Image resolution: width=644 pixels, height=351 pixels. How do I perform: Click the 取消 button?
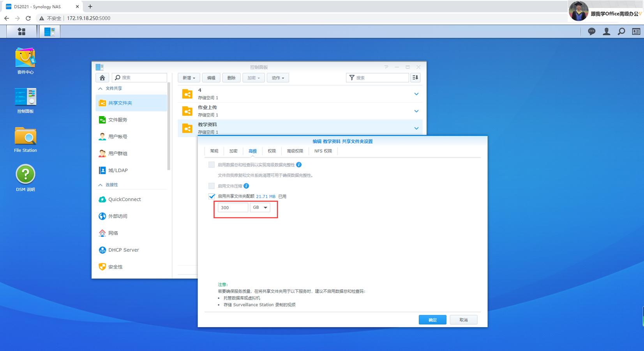click(463, 319)
